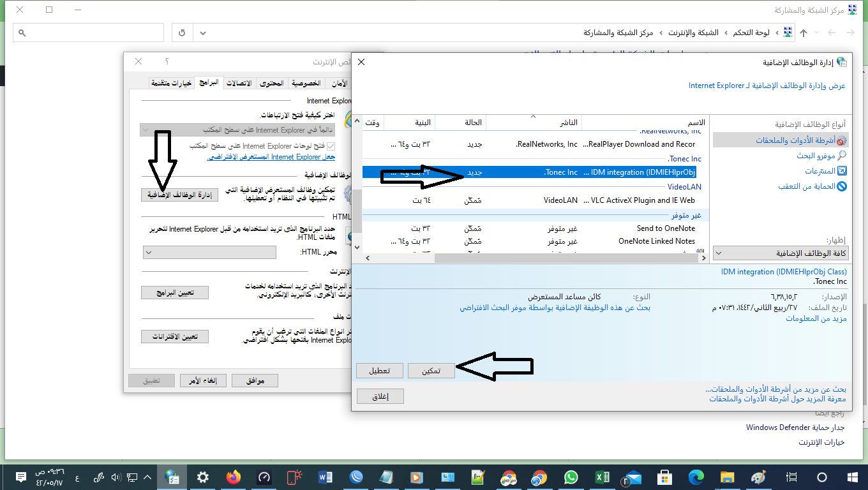This screenshot has height=490, width=868.
Task: Click the Enable (تمكين) button
Action: tap(431, 371)
